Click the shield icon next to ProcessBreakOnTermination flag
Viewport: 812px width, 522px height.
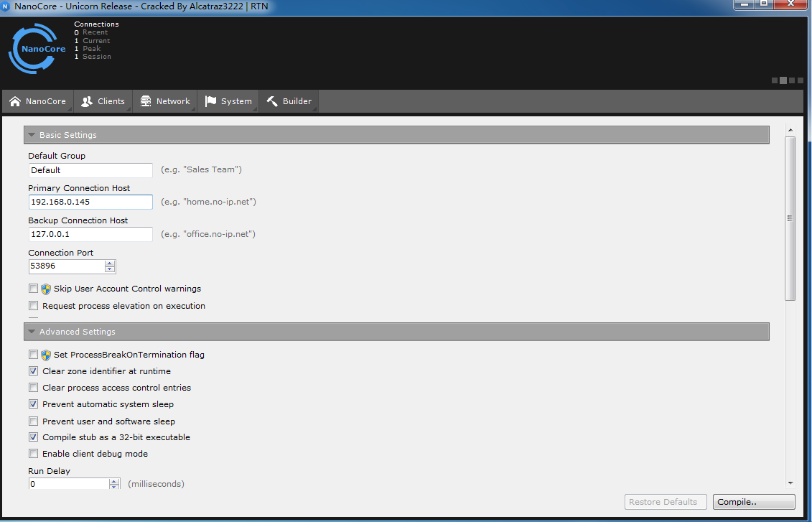coord(46,355)
